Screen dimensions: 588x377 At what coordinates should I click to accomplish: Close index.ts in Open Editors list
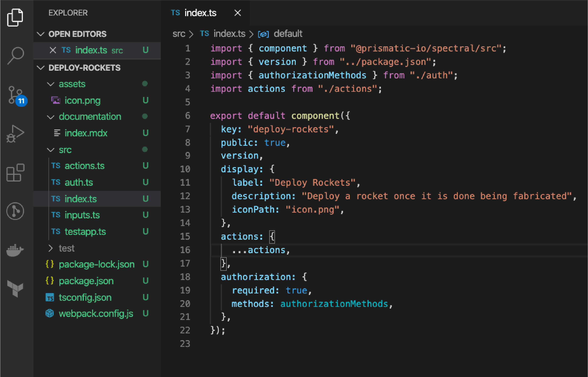click(53, 50)
